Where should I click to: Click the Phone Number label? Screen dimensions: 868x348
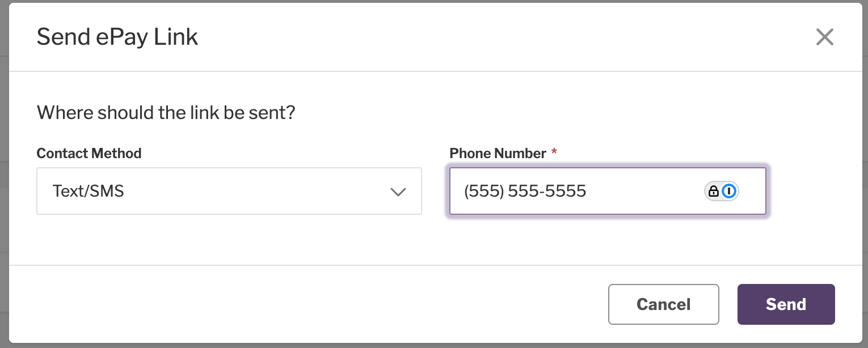(x=498, y=153)
